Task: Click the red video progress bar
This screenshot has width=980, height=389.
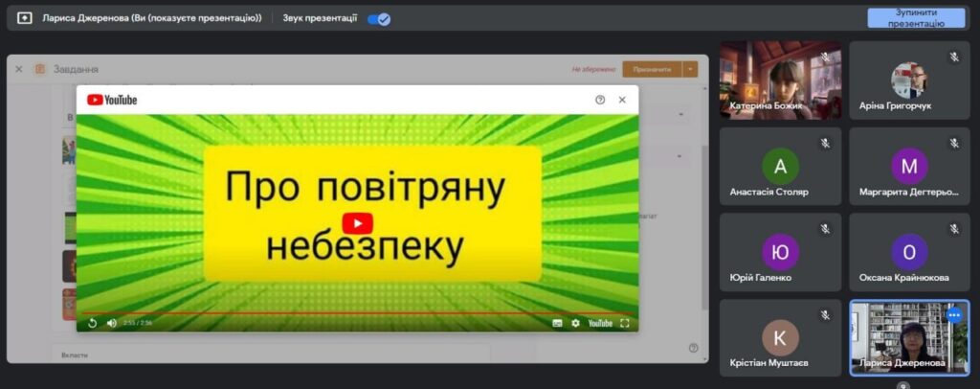Action: [357, 312]
